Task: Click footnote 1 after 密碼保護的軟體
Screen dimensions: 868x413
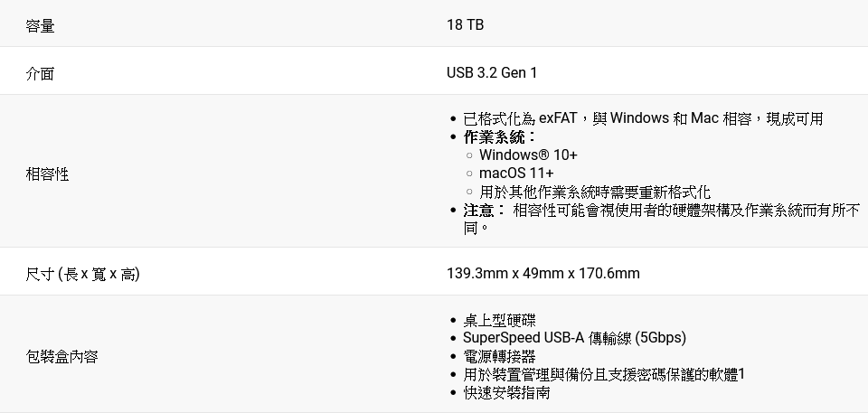Action: (741, 375)
